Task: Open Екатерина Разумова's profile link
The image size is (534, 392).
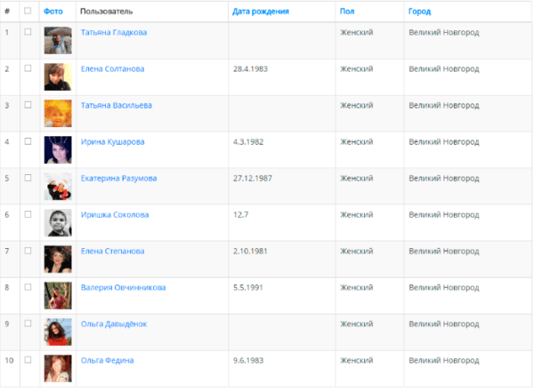Action: 118,179
